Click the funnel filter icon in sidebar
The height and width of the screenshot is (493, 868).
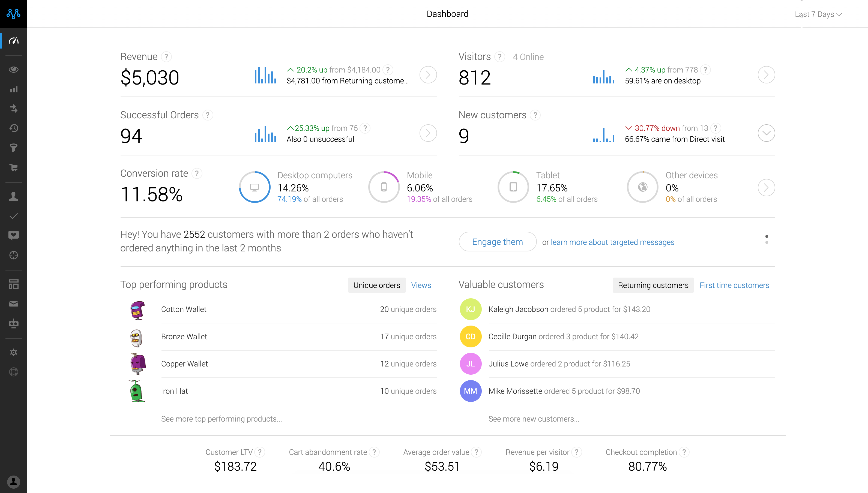tap(14, 148)
